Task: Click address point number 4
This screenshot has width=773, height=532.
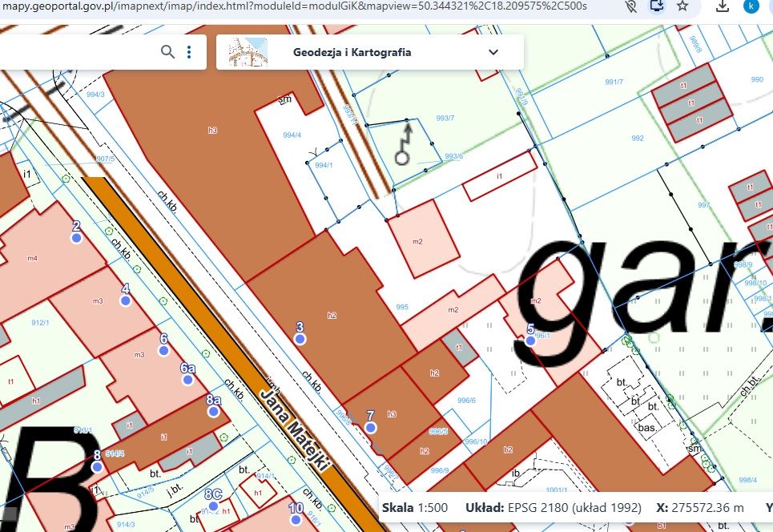Action: tap(125, 300)
